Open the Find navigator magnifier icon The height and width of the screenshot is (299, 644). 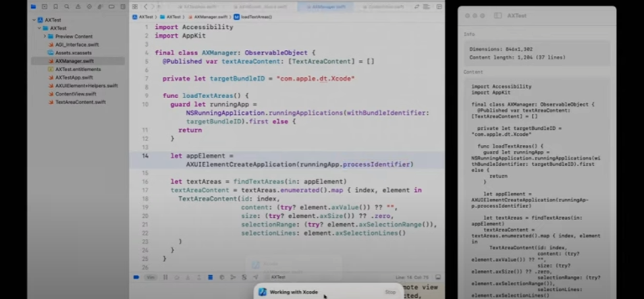point(66,7)
